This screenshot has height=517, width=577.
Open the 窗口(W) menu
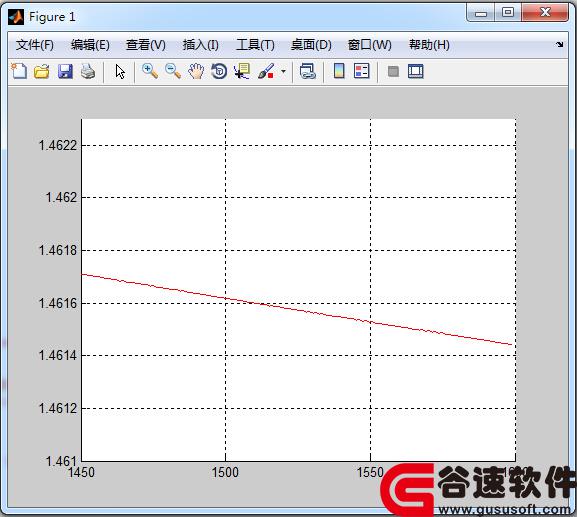click(370, 45)
